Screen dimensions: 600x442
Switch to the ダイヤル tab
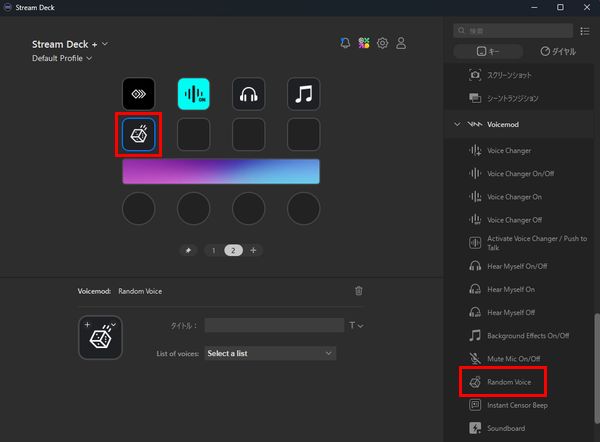[558, 51]
